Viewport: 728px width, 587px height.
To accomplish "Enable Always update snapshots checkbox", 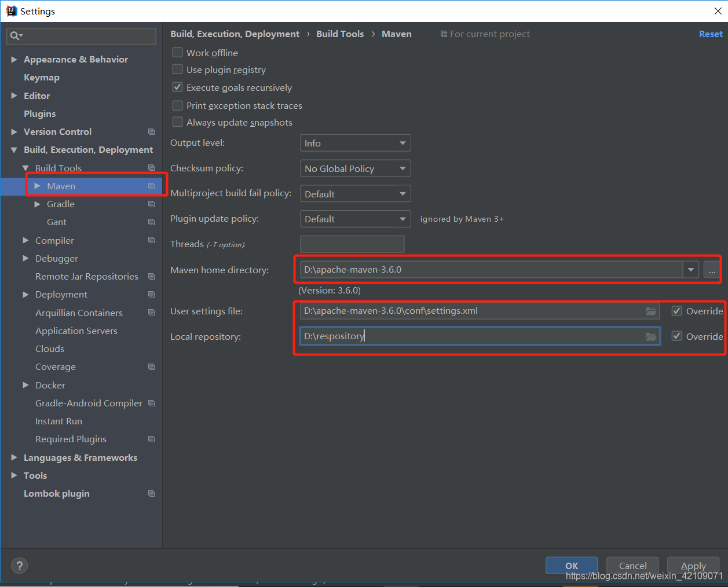I will (178, 122).
